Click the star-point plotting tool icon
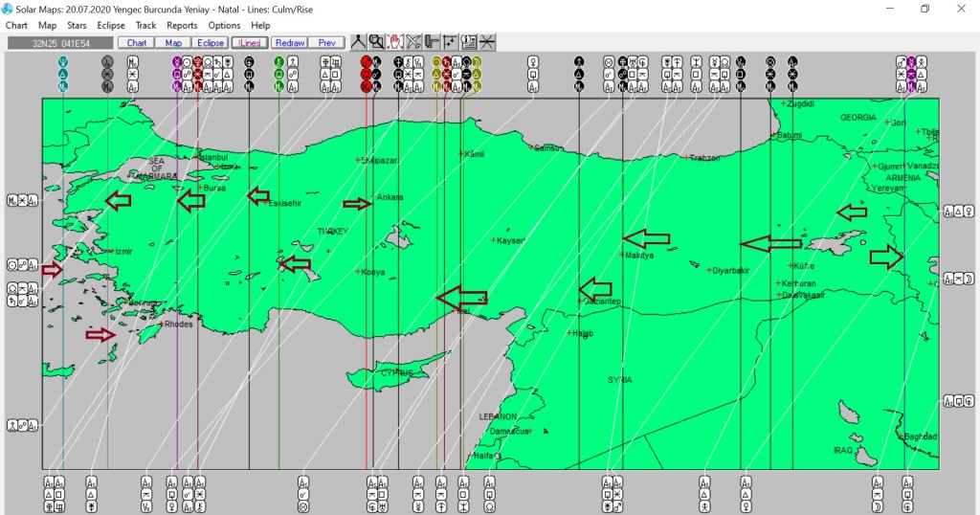Viewport: 980px width, 515px height. 450,42
